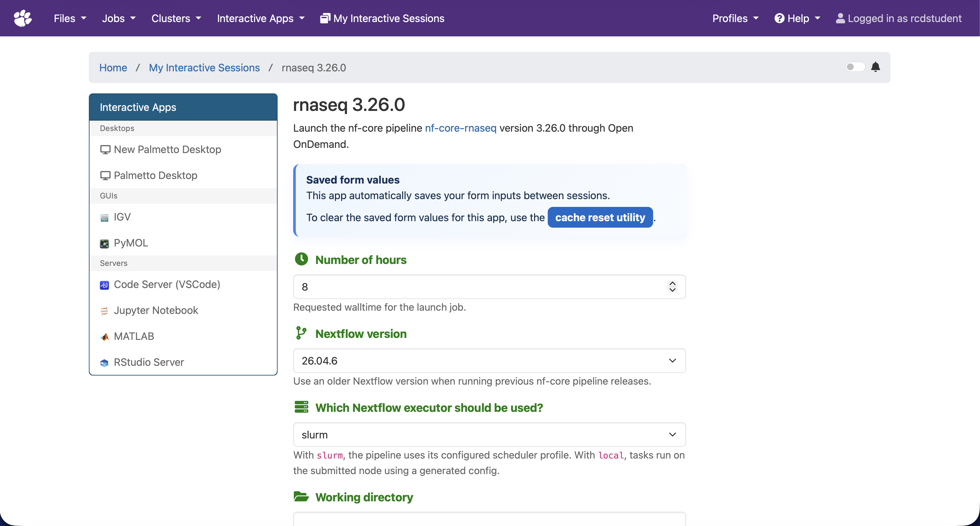Image resolution: width=980 pixels, height=526 pixels.
Task: Go to My Interactive Sessions in navbar
Action: (382, 18)
